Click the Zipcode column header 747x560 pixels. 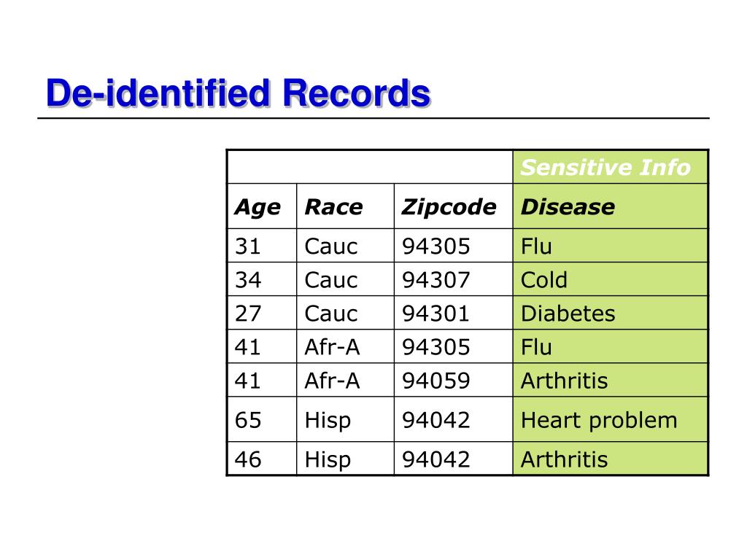point(454,206)
